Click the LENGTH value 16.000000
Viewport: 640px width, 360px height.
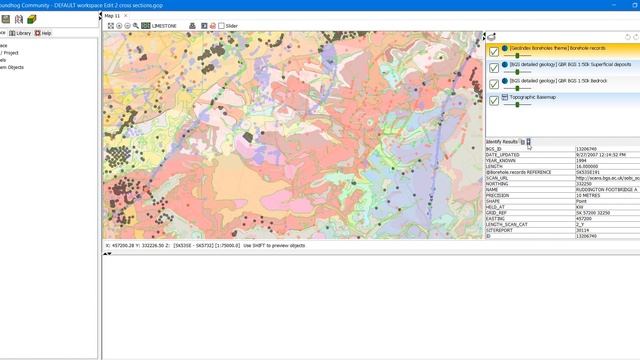click(x=587, y=167)
